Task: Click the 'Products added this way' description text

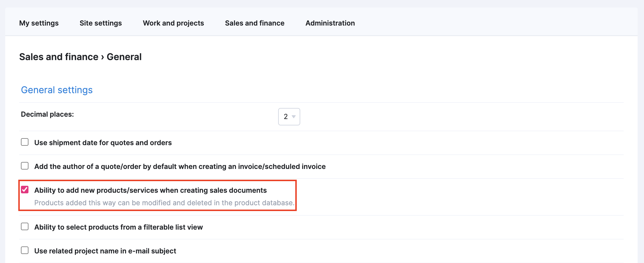Action: coord(164,203)
